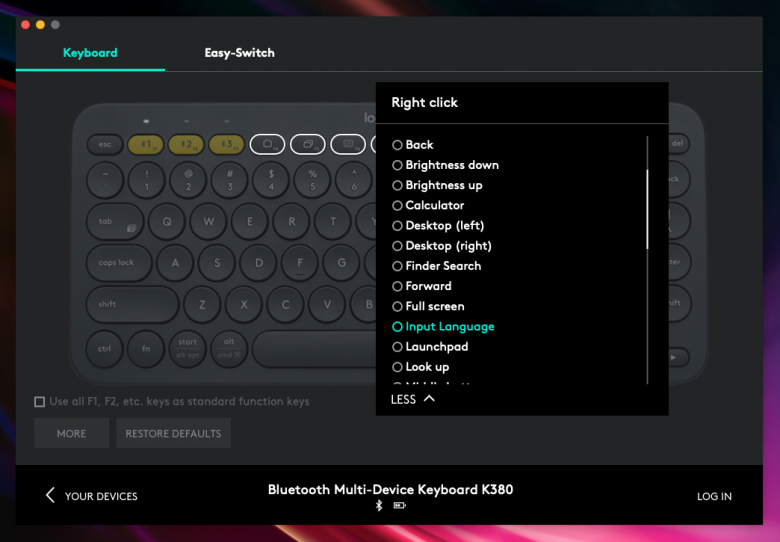Click Easy-Switch channel 3 key

coord(226,144)
